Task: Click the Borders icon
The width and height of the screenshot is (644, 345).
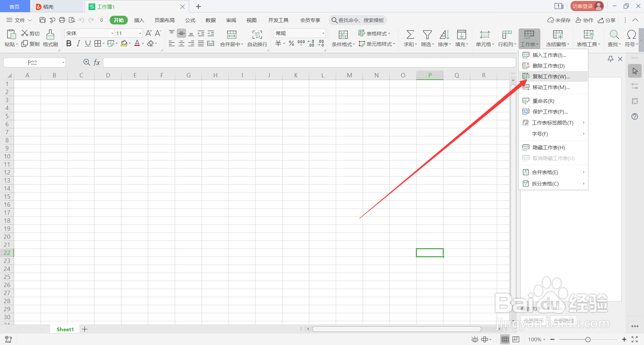Action: pyautogui.click(x=98, y=44)
